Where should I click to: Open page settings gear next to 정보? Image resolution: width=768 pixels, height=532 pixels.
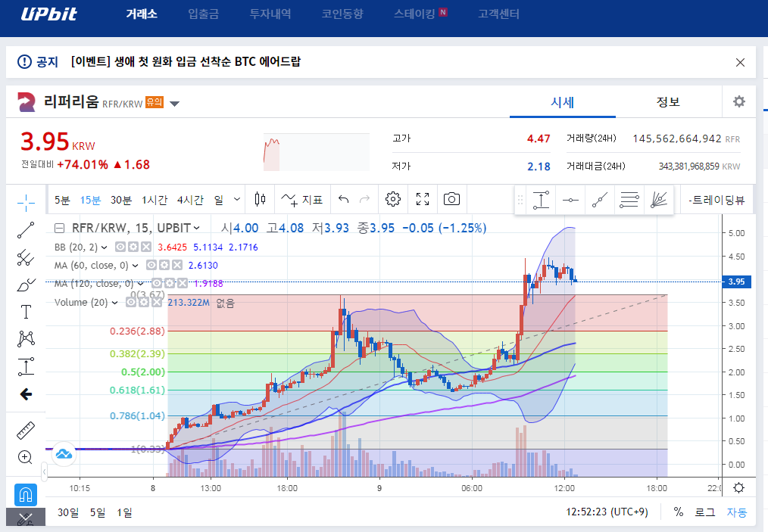[x=738, y=101]
